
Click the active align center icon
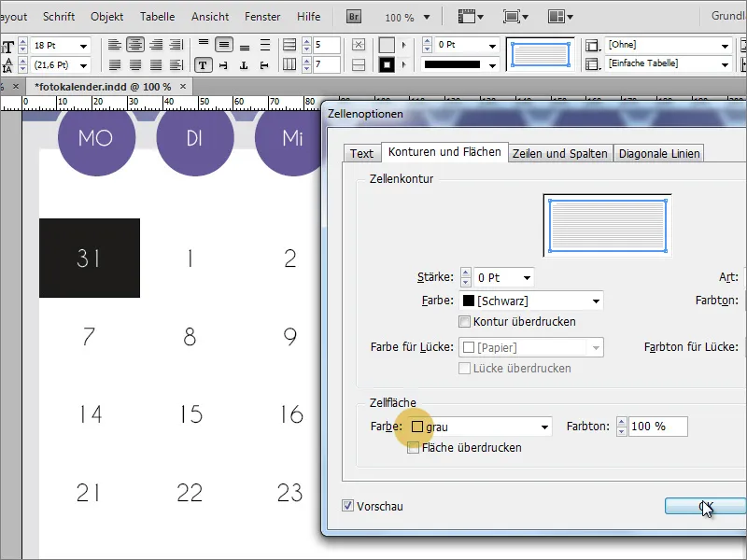click(135, 45)
